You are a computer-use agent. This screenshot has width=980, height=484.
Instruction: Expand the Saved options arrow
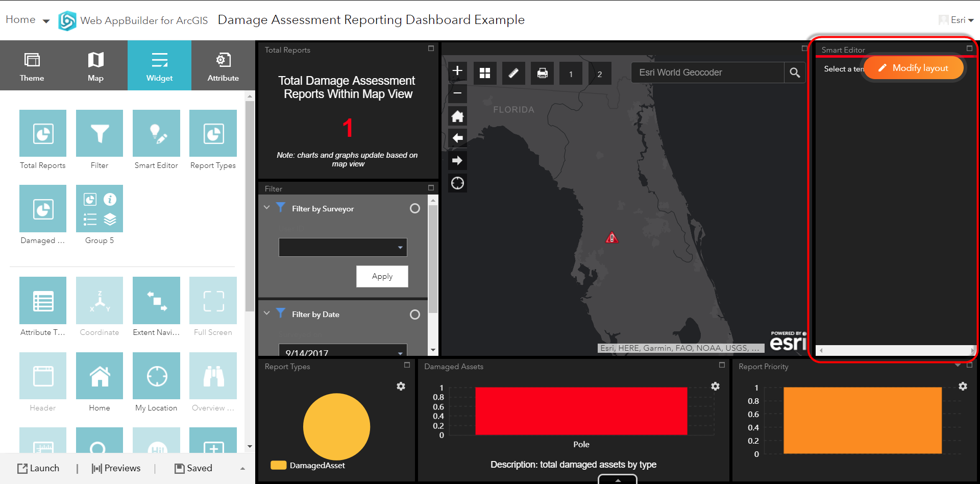pyautogui.click(x=242, y=468)
